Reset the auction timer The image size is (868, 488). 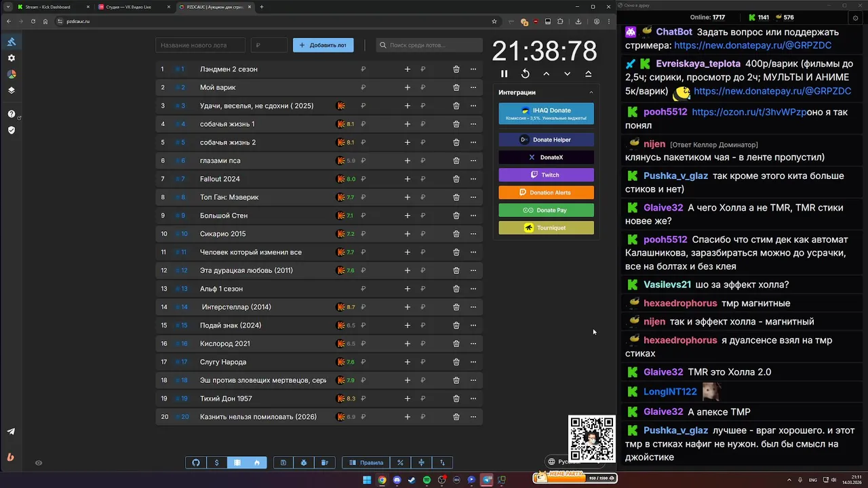[x=525, y=74]
